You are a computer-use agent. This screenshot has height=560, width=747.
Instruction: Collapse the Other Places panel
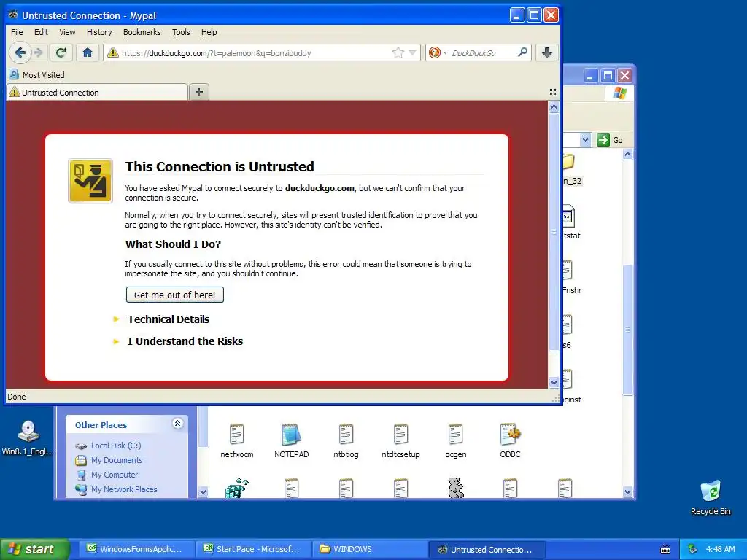(178, 424)
